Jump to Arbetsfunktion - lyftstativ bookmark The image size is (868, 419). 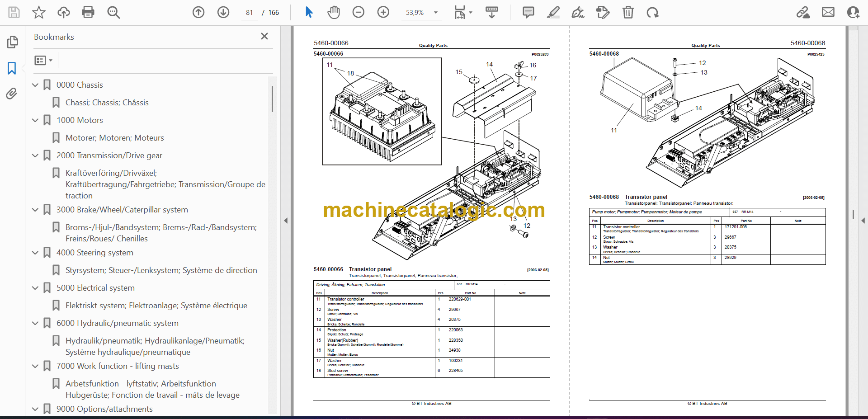pos(153,389)
